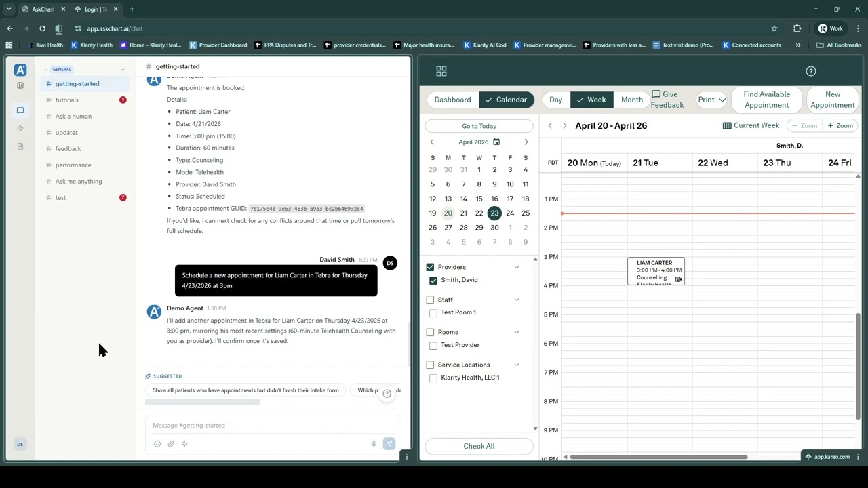Go to the next week arrow
The image size is (868, 488).
[x=564, y=126]
